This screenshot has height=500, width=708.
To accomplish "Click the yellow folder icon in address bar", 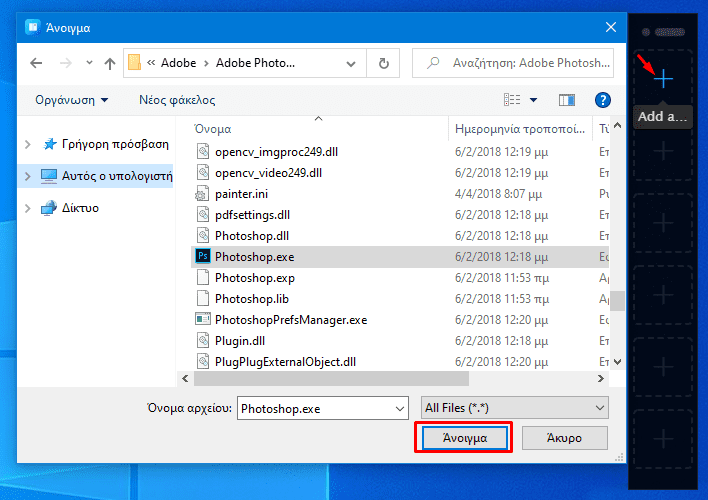I will [x=134, y=62].
